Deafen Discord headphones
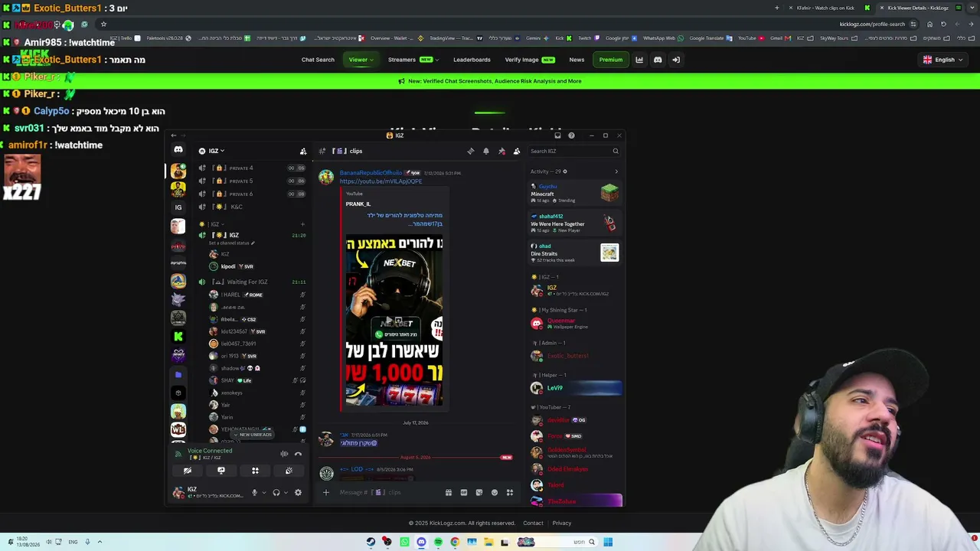The image size is (980, 551). click(x=276, y=493)
